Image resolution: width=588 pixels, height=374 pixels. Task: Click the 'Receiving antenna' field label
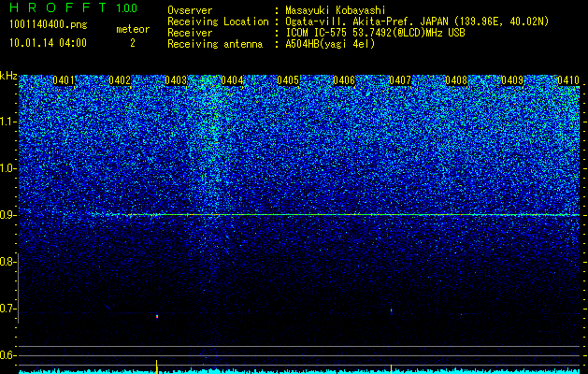click(x=215, y=44)
